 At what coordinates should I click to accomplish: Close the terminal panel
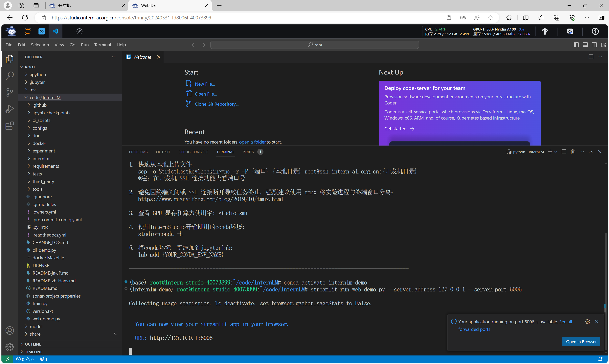(x=600, y=152)
